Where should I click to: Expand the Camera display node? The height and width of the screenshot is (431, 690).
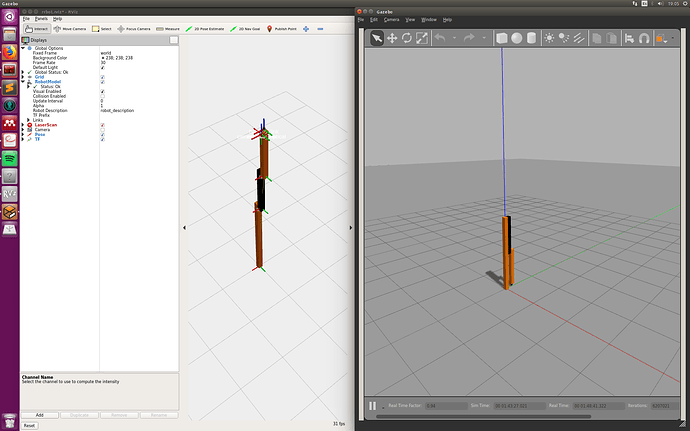point(23,130)
